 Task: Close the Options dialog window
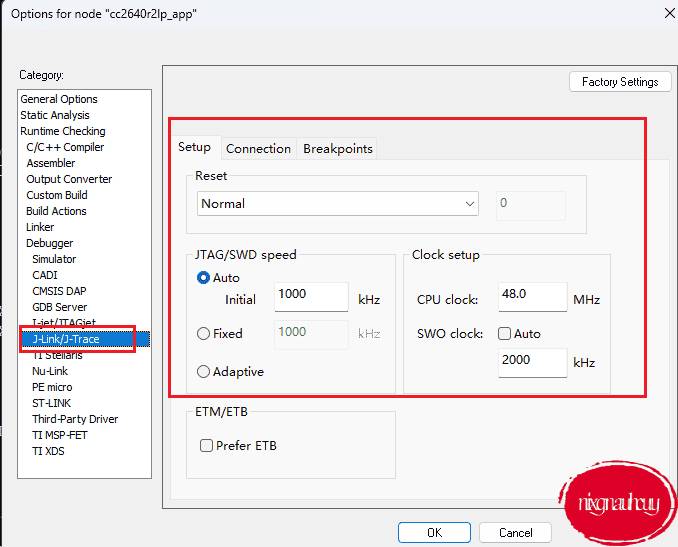668,12
